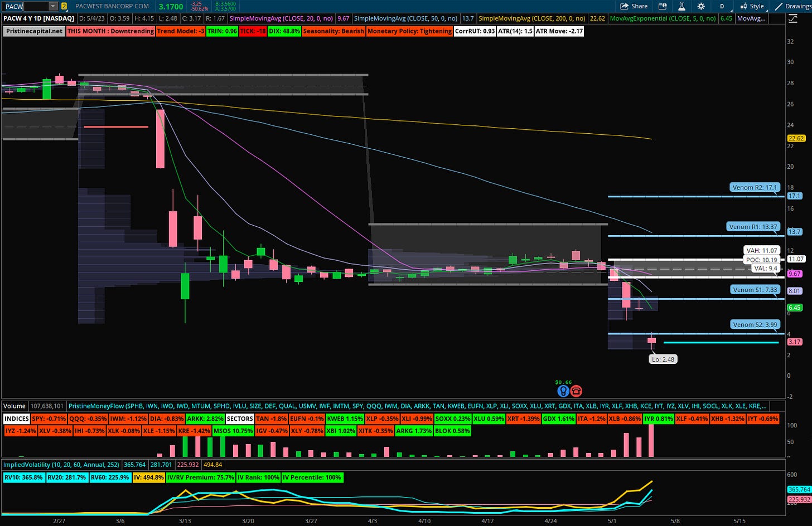Click the 3.17 last-price axis tag
Viewport: 812px width, 526px height.
[795, 342]
